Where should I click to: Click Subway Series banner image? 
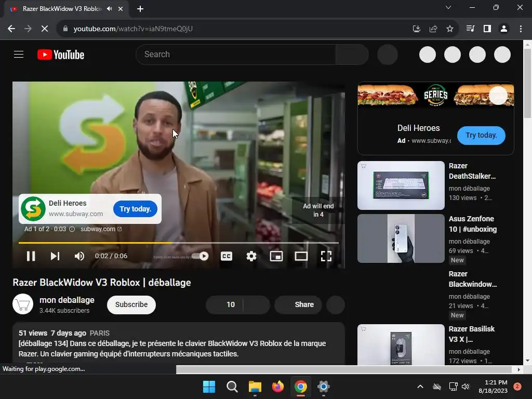point(436,95)
